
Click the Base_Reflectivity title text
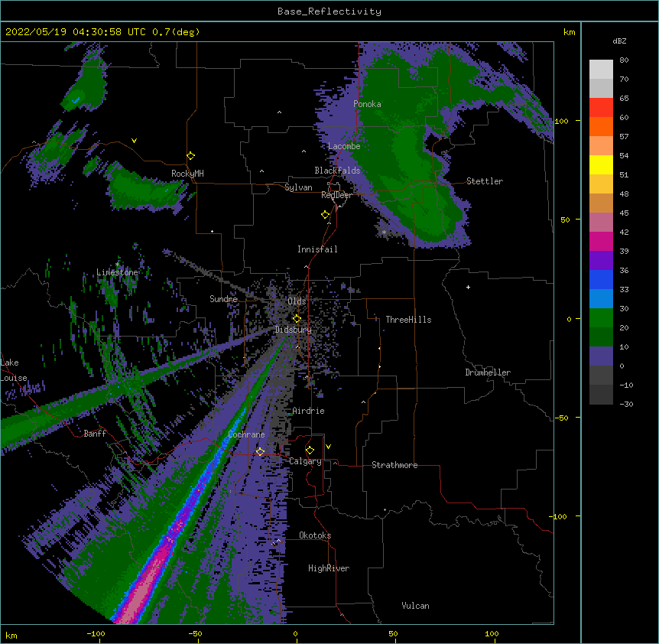click(x=329, y=11)
